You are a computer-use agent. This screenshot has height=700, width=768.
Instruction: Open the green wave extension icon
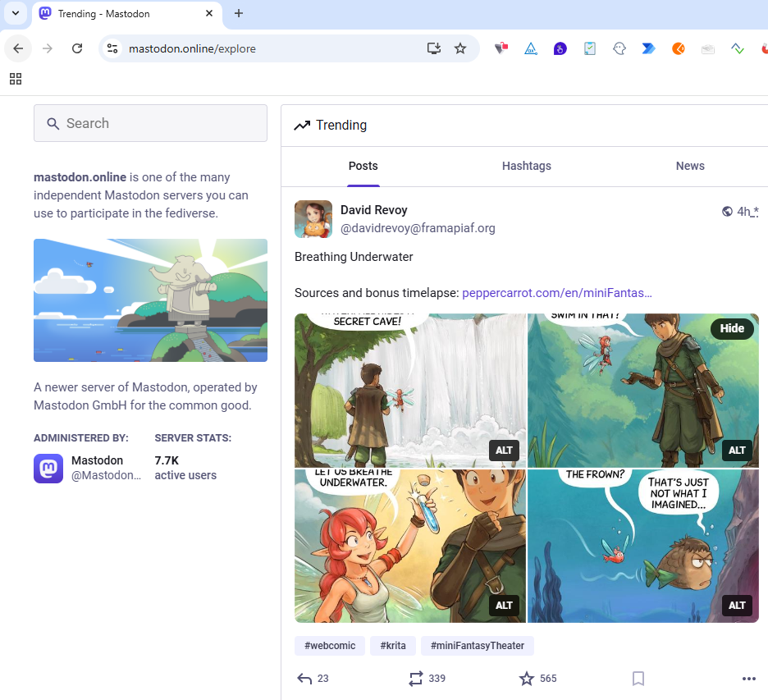click(737, 48)
